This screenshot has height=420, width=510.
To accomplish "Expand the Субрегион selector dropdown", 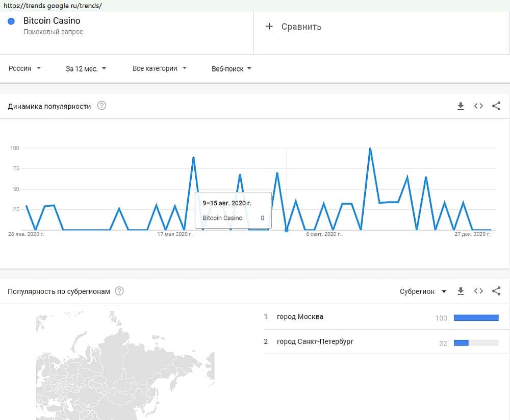I will coord(423,291).
